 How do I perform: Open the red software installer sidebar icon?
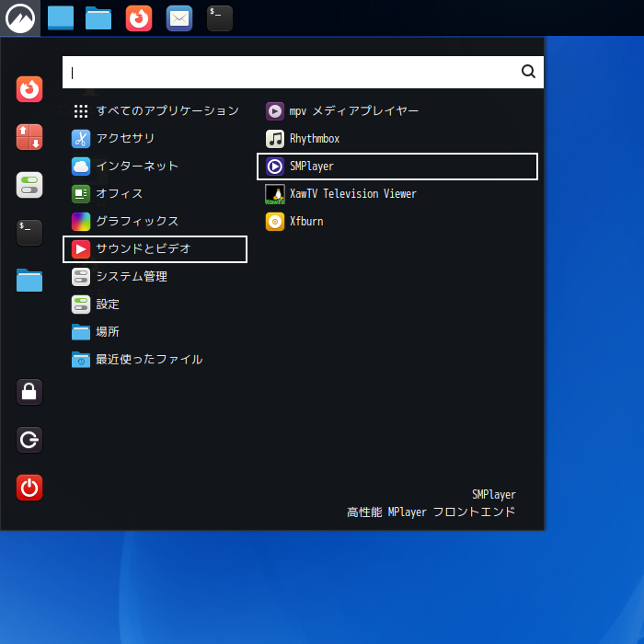point(29,137)
